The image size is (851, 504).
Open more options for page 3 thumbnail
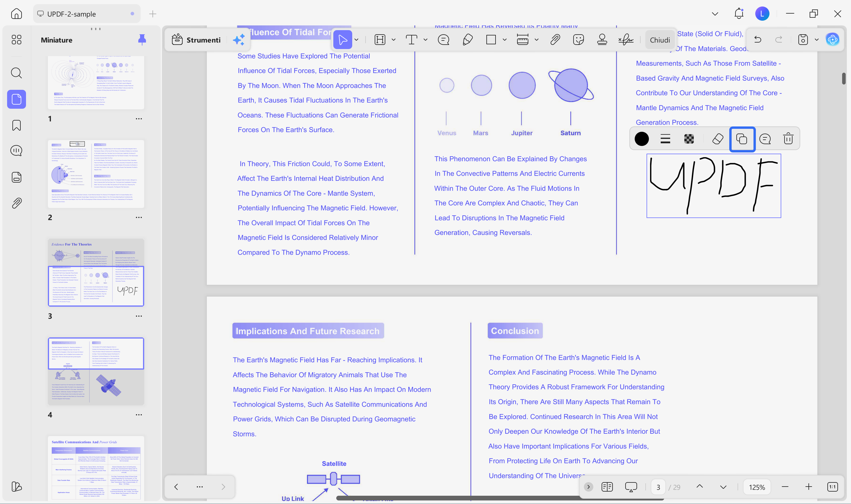click(x=139, y=316)
